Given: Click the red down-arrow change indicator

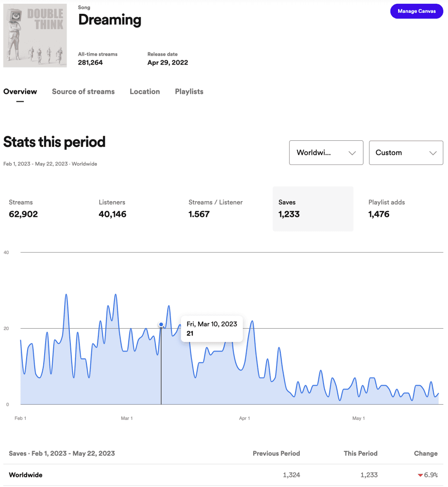Looking at the screenshot, I should (x=420, y=475).
